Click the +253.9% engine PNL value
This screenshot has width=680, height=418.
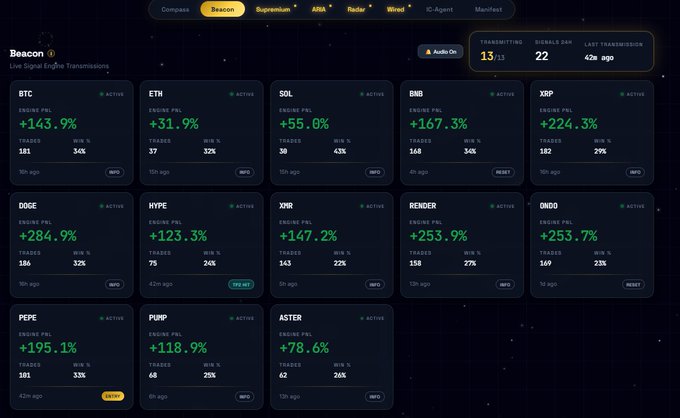coord(438,236)
